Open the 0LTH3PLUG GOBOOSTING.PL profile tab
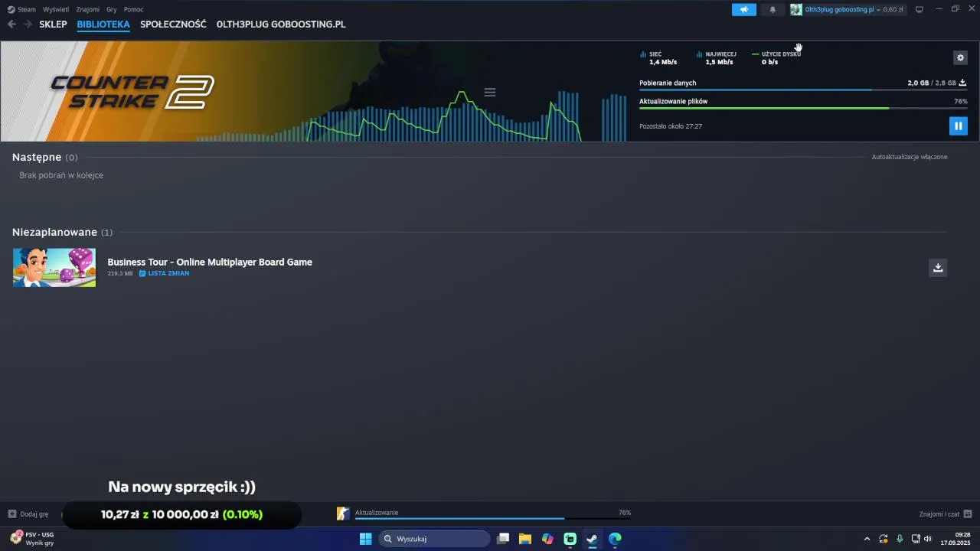Viewport: 980px width, 551px height. (x=281, y=24)
